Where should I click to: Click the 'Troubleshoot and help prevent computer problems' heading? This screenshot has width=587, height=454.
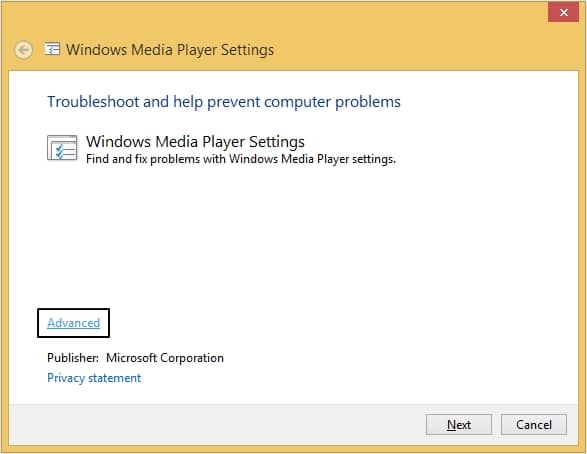pos(224,102)
